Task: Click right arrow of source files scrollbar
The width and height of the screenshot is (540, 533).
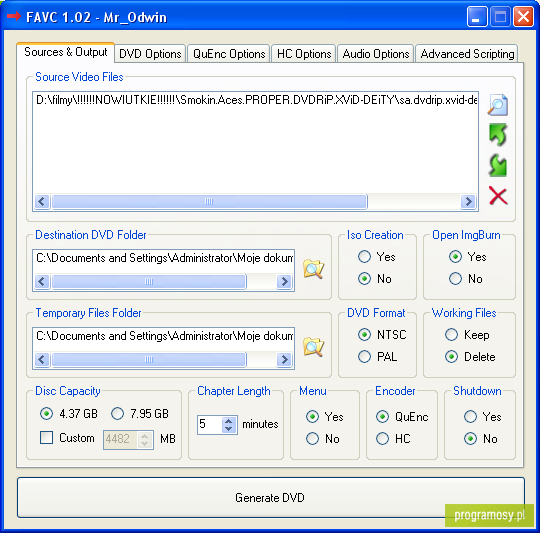Action: click(x=468, y=201)
